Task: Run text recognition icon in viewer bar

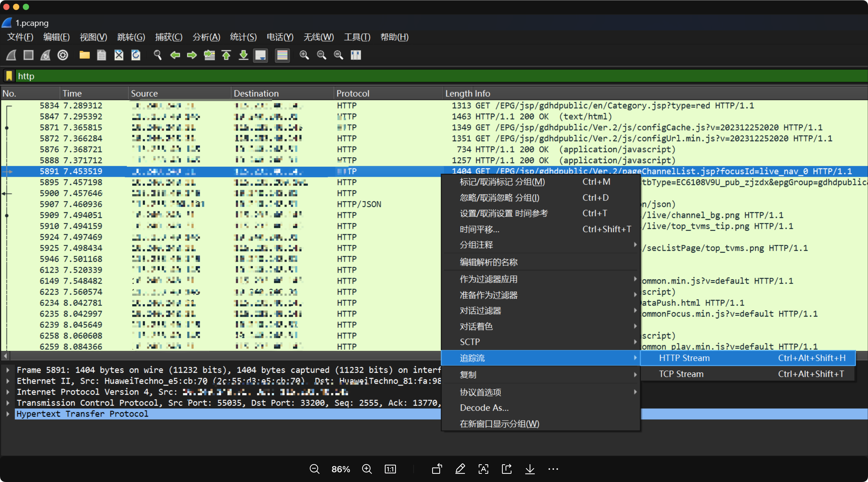Action: [483, 469]
